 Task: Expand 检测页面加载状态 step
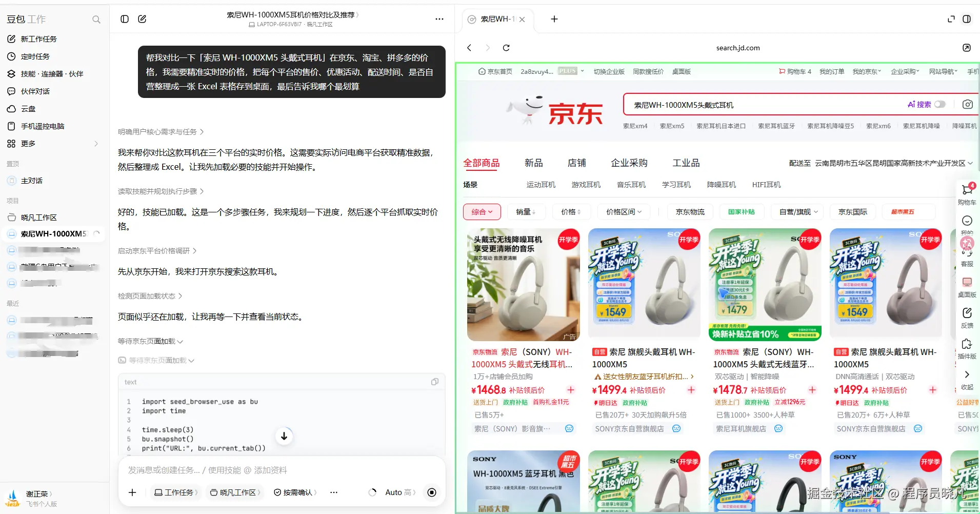[150, 296]
